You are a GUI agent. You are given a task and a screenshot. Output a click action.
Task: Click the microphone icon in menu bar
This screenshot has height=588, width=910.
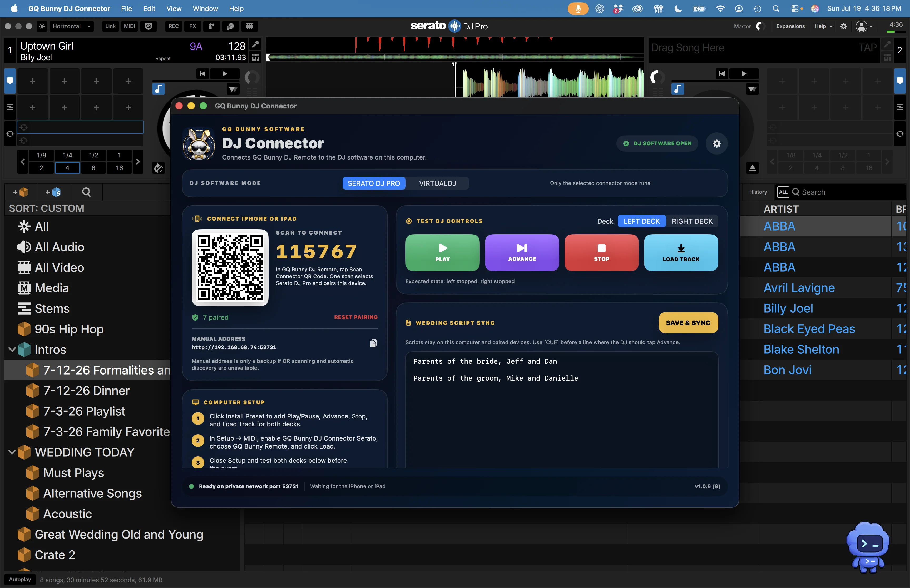(578, 8)
